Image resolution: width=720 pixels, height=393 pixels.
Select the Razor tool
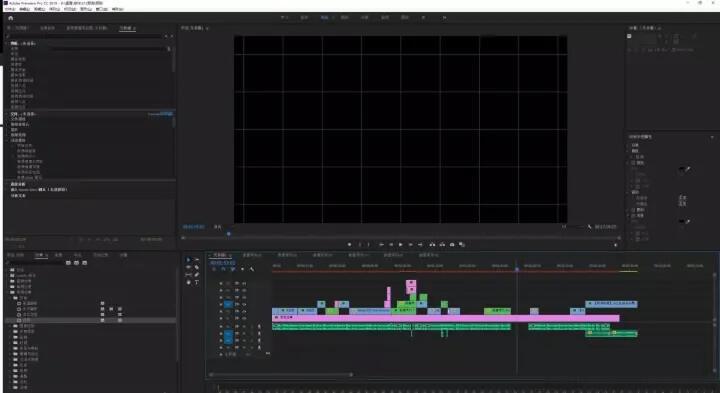pos(197,267)
